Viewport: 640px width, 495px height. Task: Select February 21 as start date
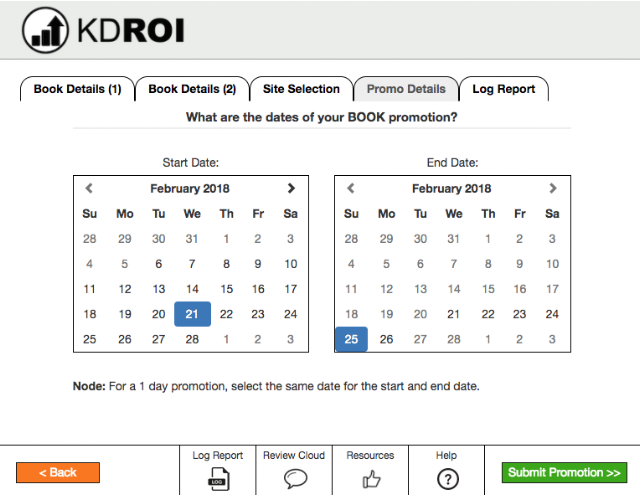pyautogui.click(x=192, y=314)
